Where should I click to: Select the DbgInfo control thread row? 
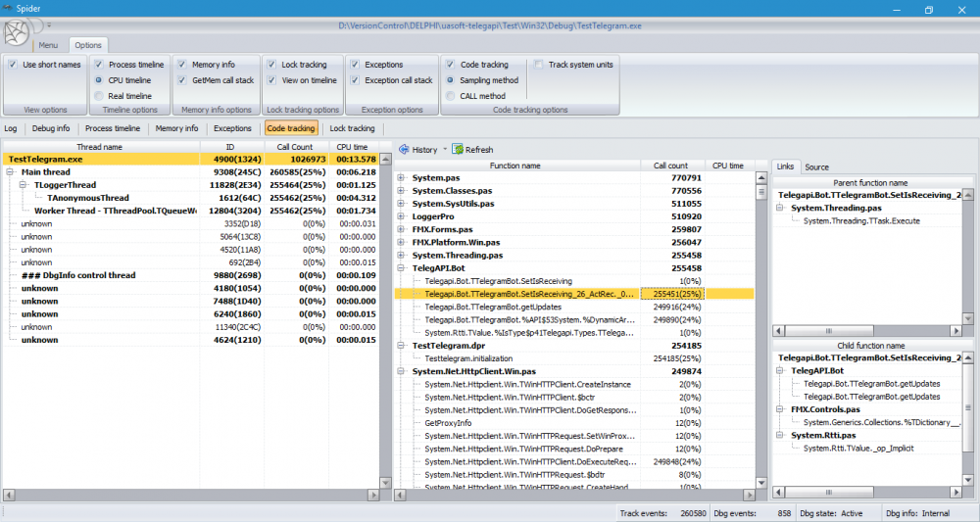coord(191,275)
